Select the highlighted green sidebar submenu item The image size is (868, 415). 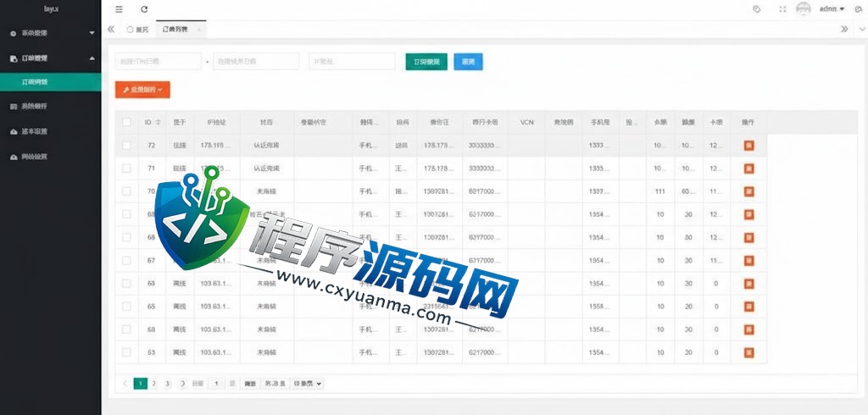coord(50,82)
